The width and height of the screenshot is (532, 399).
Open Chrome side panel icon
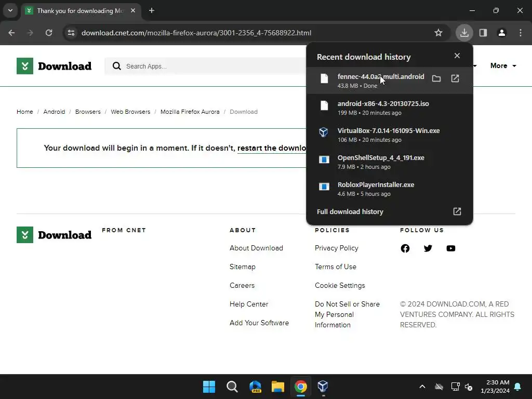(x=483, y=33)
